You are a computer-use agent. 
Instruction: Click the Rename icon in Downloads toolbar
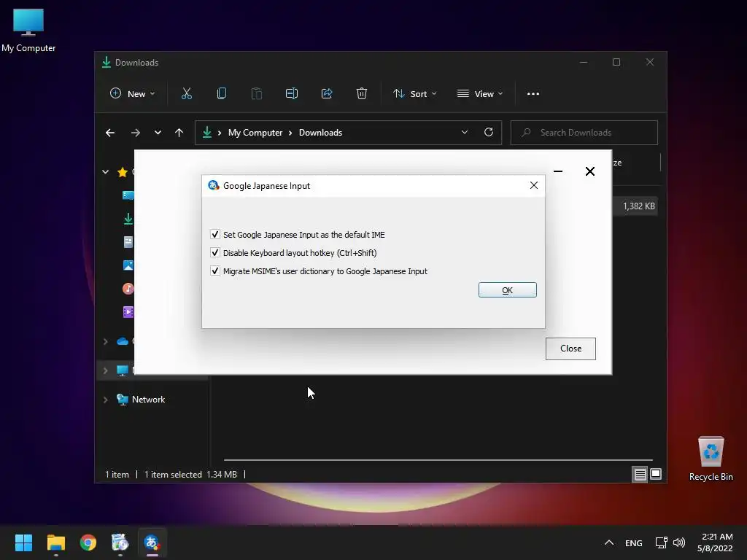(292, 94)
